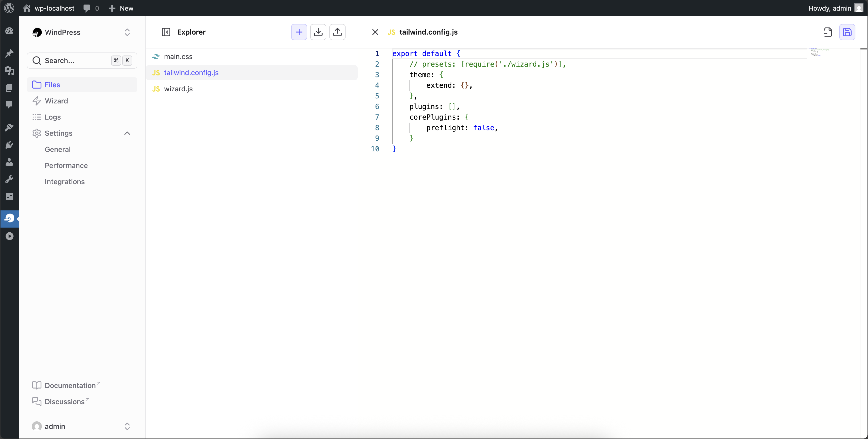
Task: Open the Plugins sidebar icon
Action: point(9,145)
